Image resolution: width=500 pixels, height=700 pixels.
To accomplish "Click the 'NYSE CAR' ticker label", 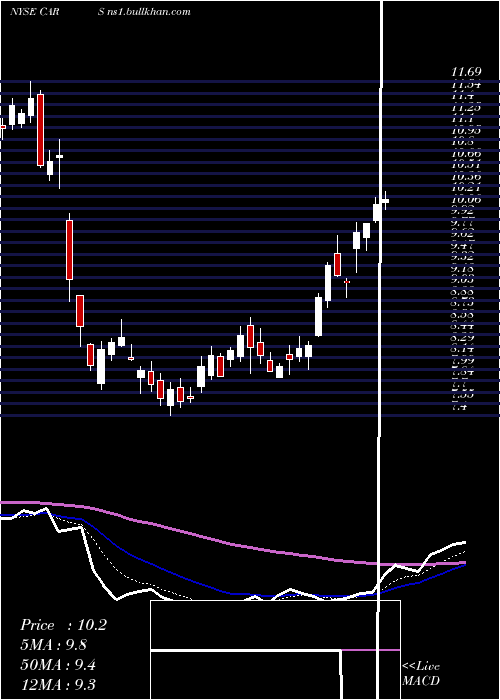I will (x=34, y=11).
